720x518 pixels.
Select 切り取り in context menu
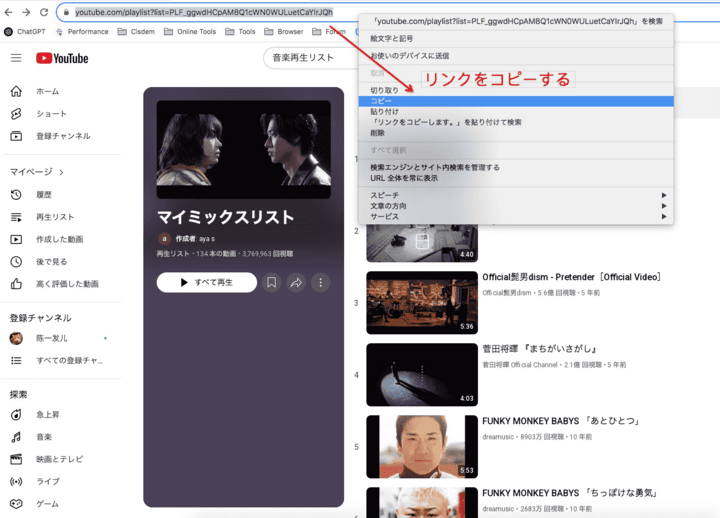click(516, 90)
